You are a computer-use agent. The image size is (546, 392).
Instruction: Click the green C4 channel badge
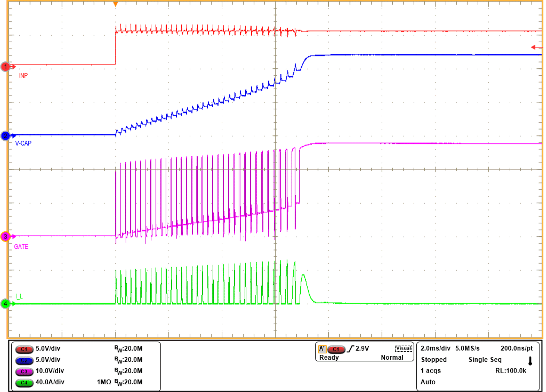(x=24, y=383)
